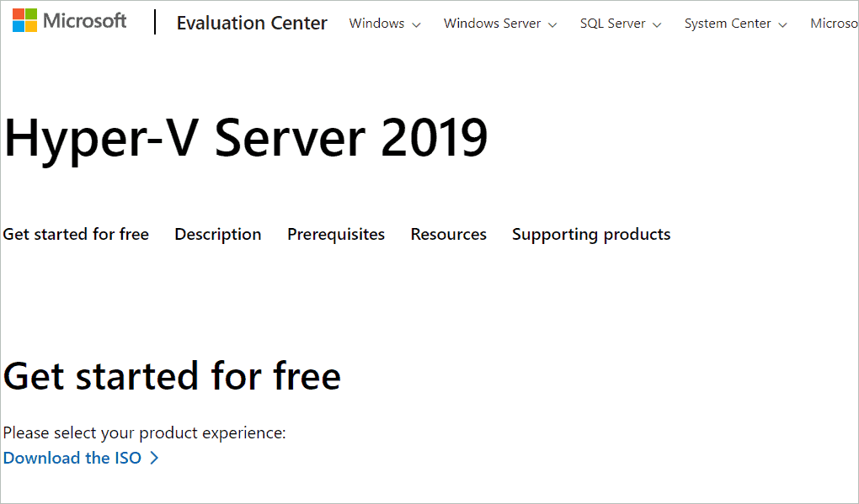The width and height of the screenshot is (859, 504).
Task: Expand the SQL Server dropdown menu
Action: (621, 24)
